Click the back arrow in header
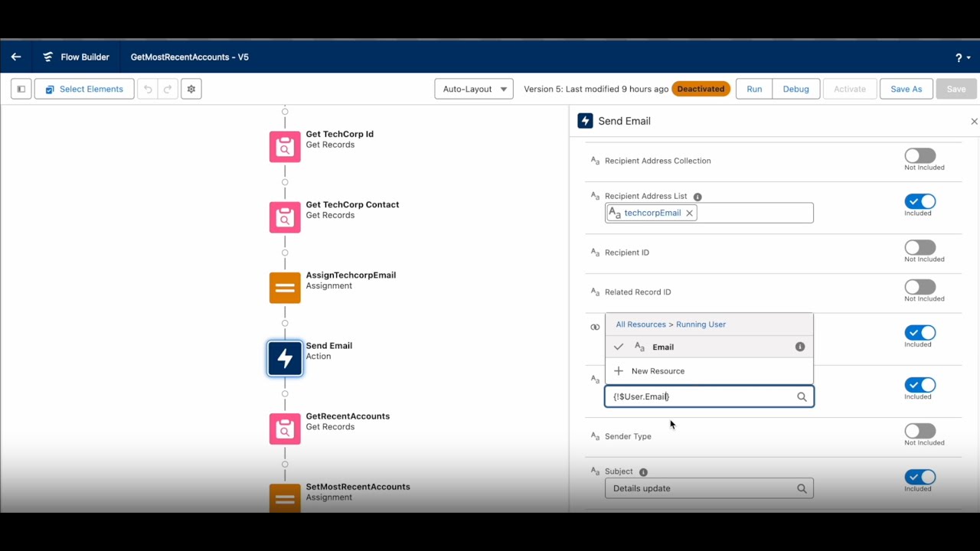Image resolution: width=980 pixels, height=551 pixels. (16, 57)
